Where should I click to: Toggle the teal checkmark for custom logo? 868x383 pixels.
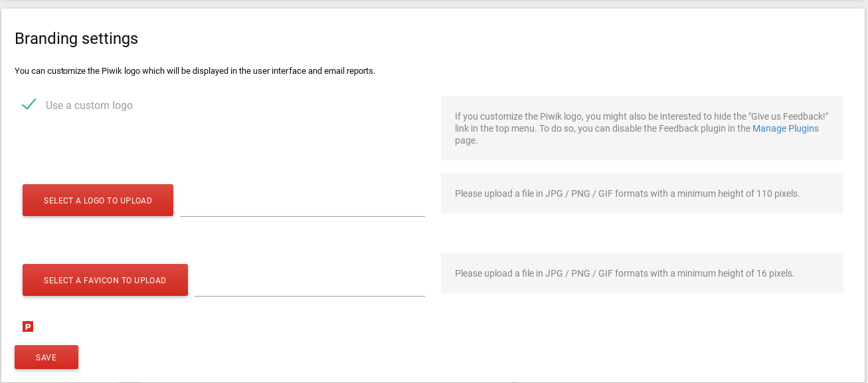tap(29, 104)
